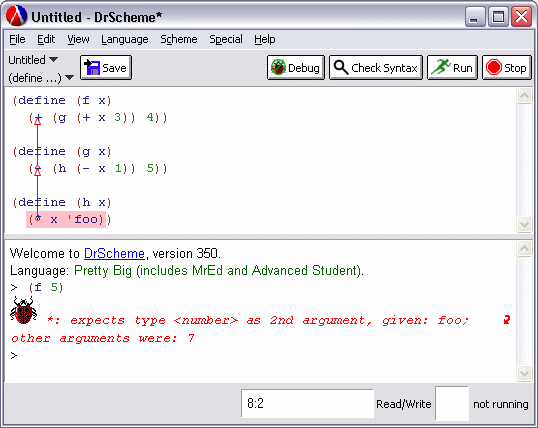Expand the Untitled file dropdown

(x=33, y=60)
